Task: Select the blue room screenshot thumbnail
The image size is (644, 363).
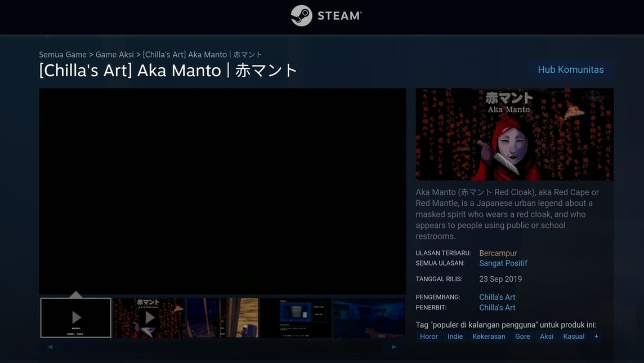Action: coord(368,318)
